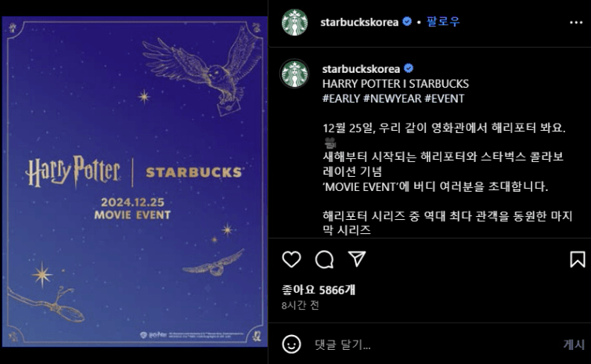Open starbuckskorea username in header

(359, 22)
